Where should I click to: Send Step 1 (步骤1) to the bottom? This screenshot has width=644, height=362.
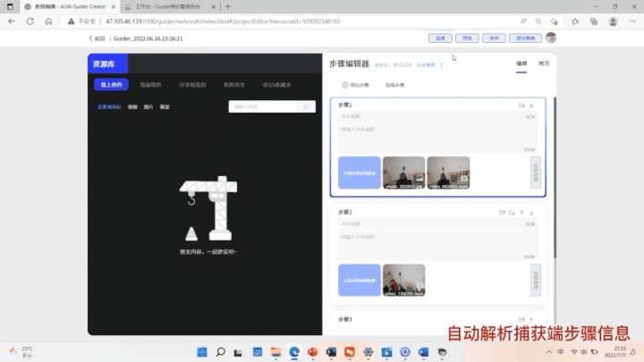[531, 105]
